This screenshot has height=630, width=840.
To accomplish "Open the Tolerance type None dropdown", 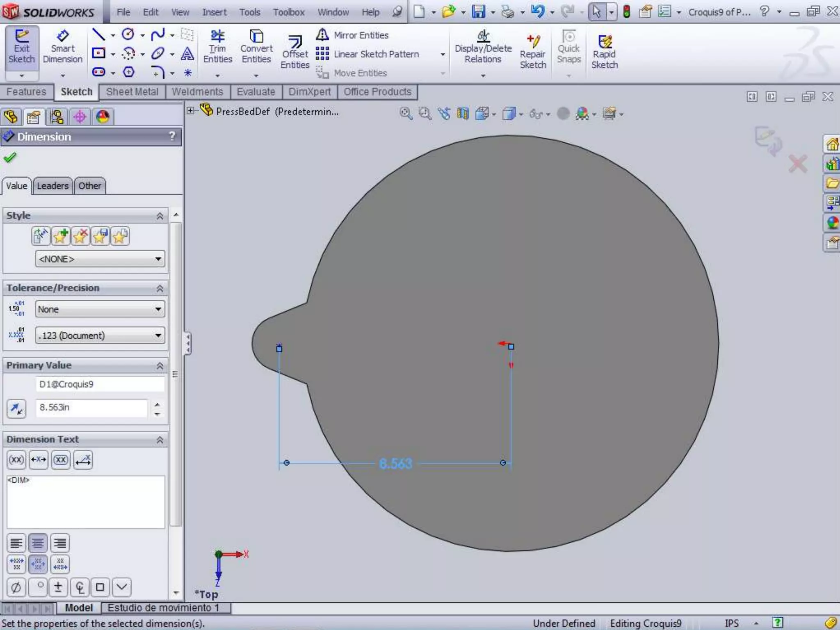I will pyautogui.click(x=100, y=309).
